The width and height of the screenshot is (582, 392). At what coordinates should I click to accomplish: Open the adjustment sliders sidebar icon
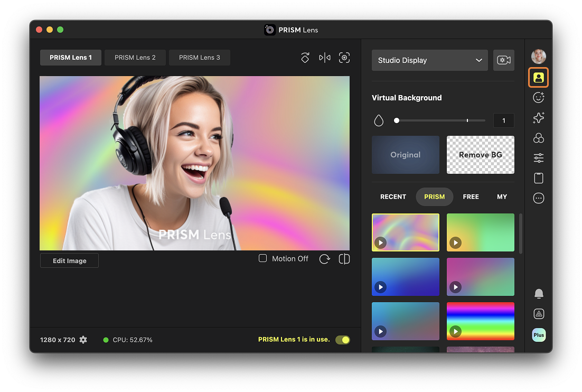coord(539,158)
